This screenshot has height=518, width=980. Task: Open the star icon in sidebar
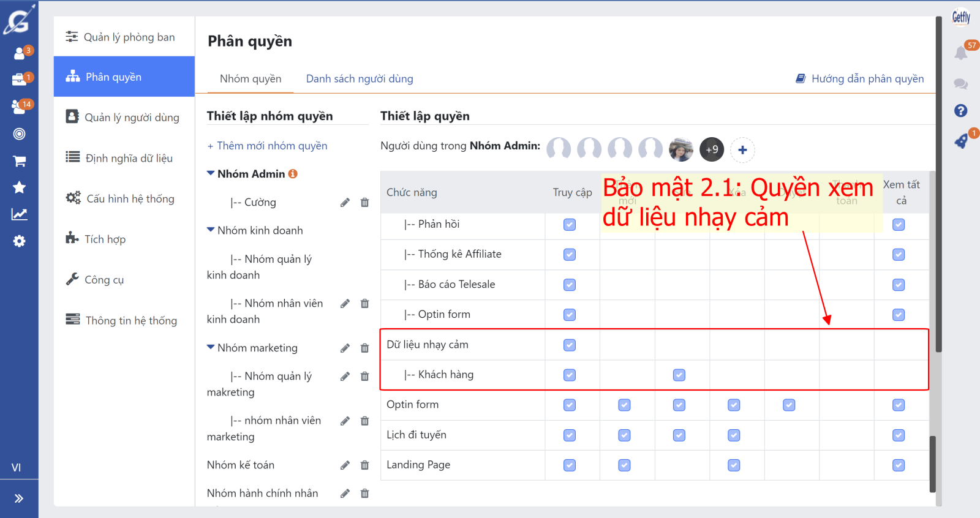[19, 187]
